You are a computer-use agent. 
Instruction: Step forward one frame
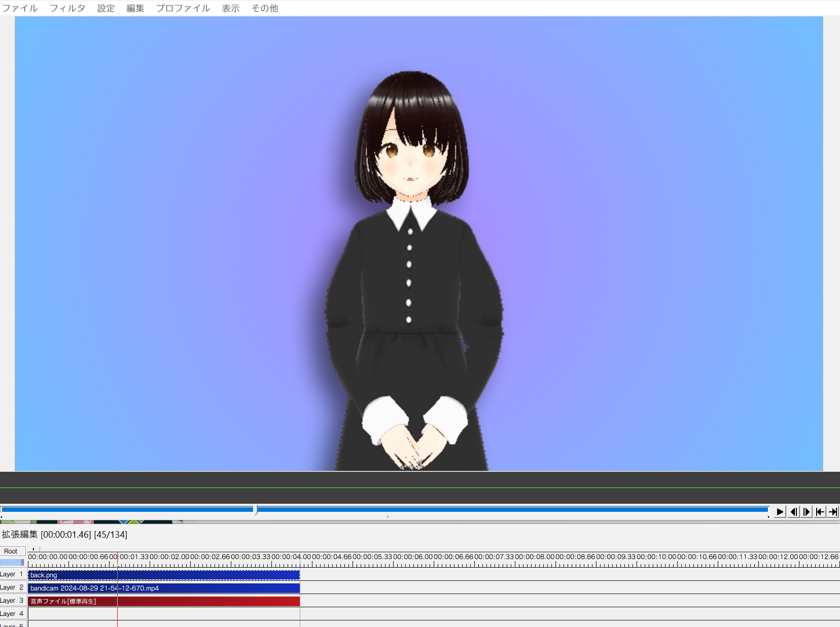(x=807, y=512)
